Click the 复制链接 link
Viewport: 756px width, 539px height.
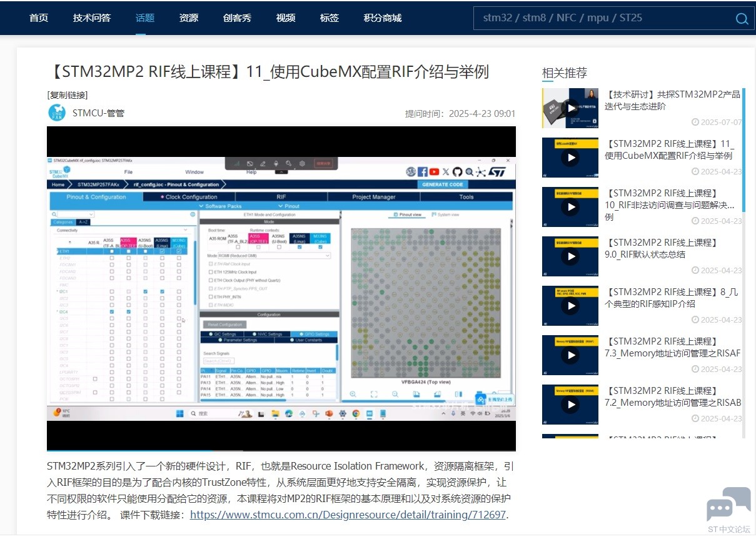(68, 95)
